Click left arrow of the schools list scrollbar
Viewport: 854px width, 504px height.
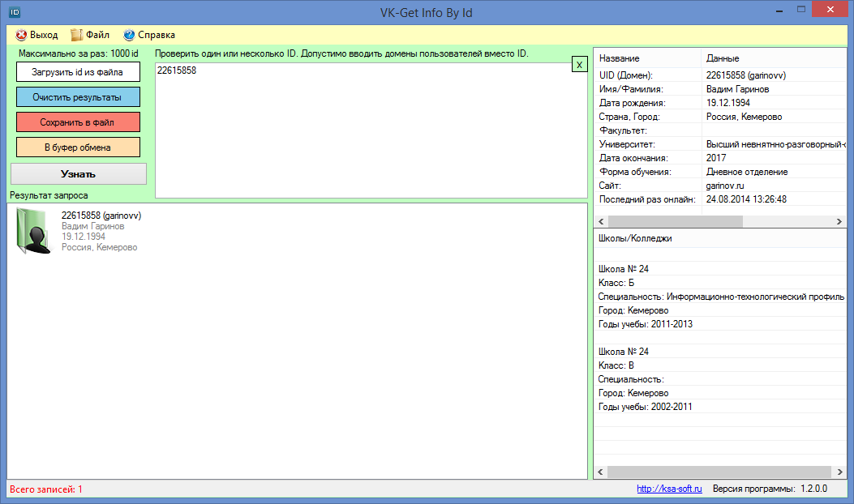coord(601,472)
